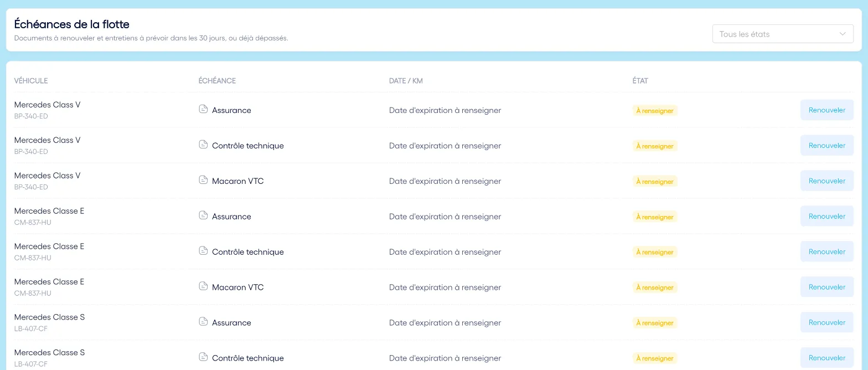Click the document icon beside Classe E Contrôle technique
Image resolution: width=868 pixels, height=370 pixels.
pos(203,251)
